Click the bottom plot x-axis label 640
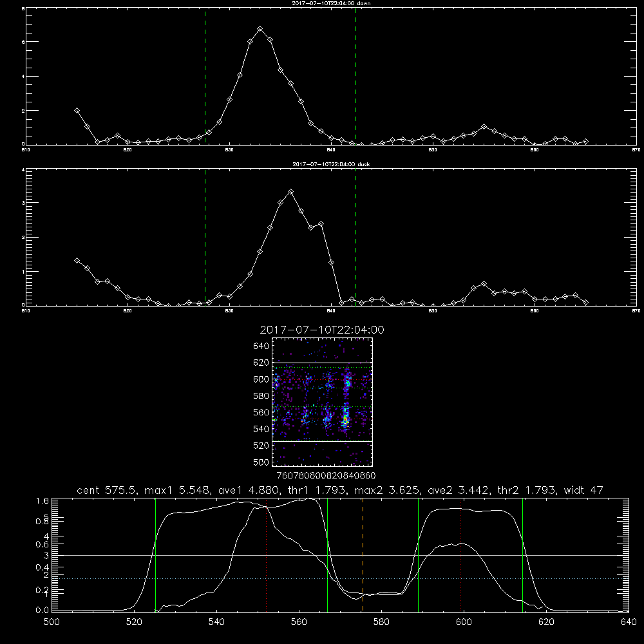This screenshot has height=644, width=644. 629,622
